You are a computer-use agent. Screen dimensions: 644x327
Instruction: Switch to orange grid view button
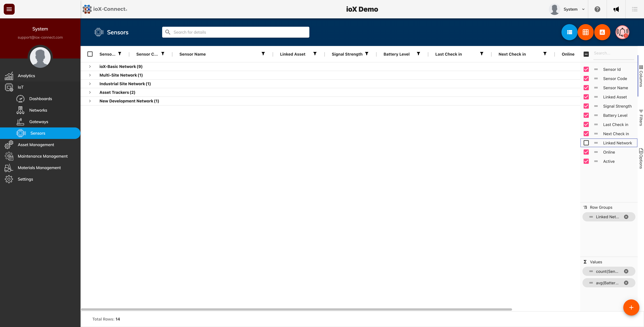[x=585, y=32]
